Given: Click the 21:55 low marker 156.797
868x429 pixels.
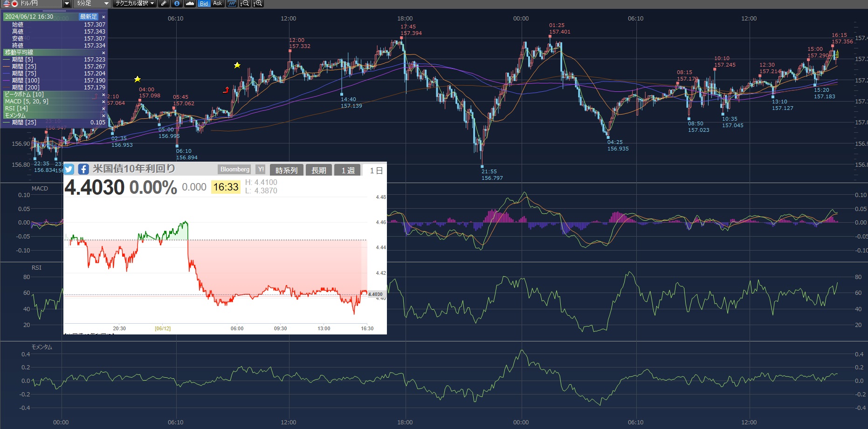Looking at the screenshot, I should click(x=482, y=166).
